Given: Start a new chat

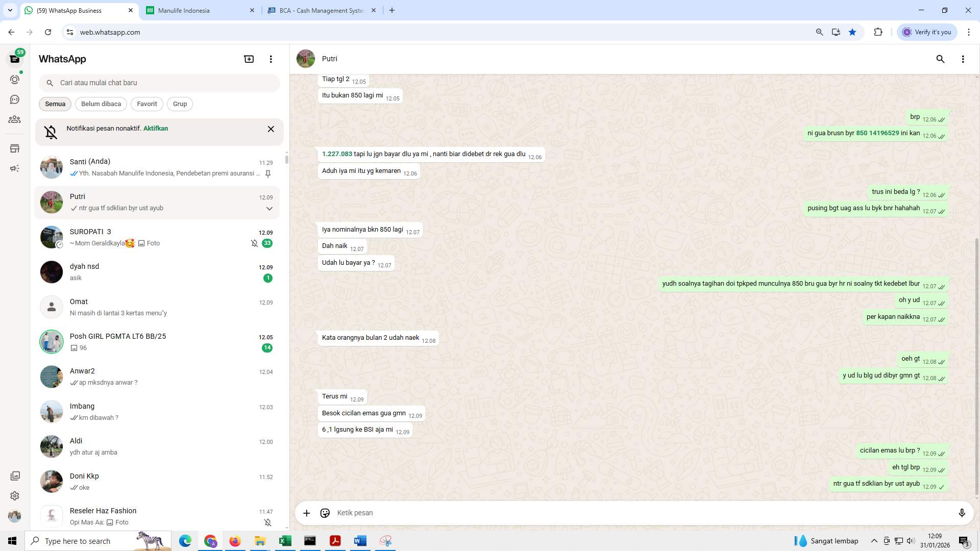Looking at the screenshot, I should pos(249,59).
